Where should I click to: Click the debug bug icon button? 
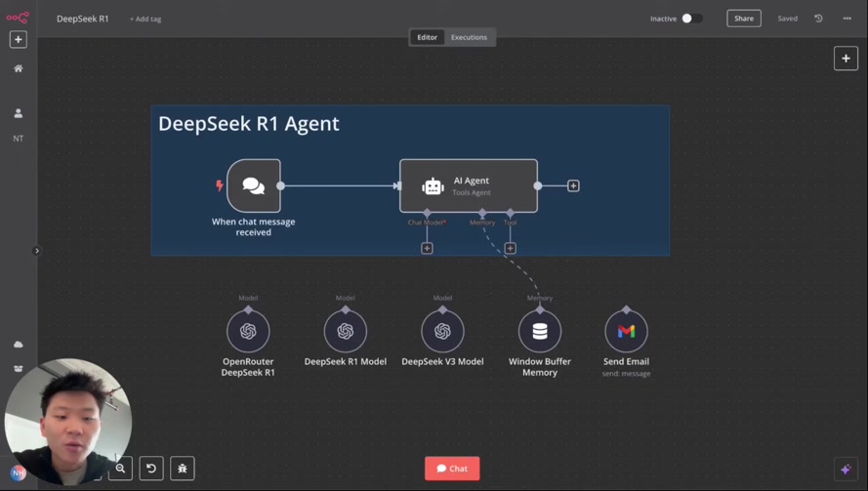(183, 469)
